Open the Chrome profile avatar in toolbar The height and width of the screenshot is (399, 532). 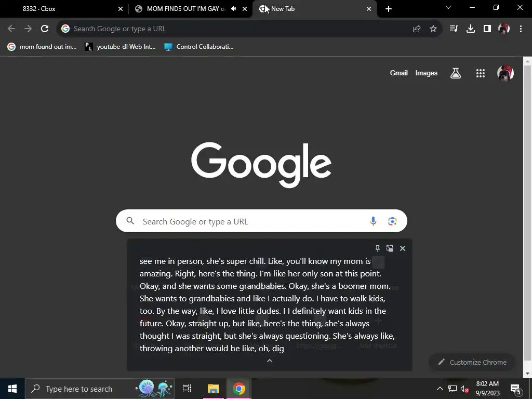504,29
